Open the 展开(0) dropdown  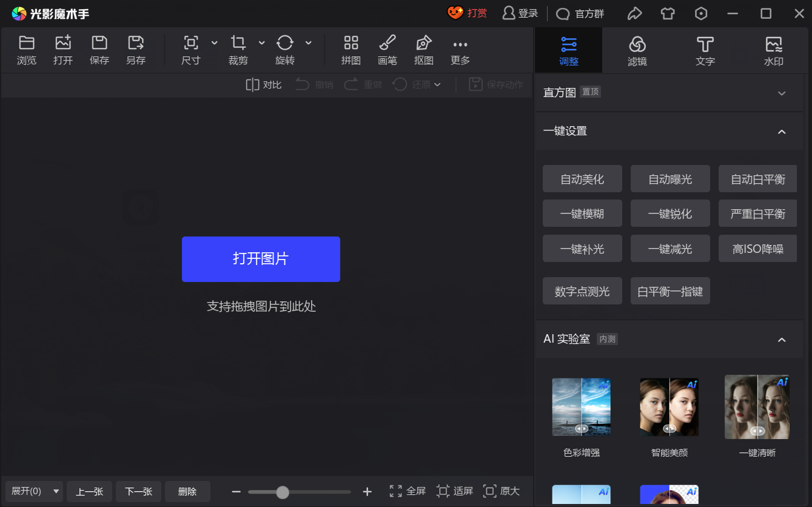[x=34, y=491]
